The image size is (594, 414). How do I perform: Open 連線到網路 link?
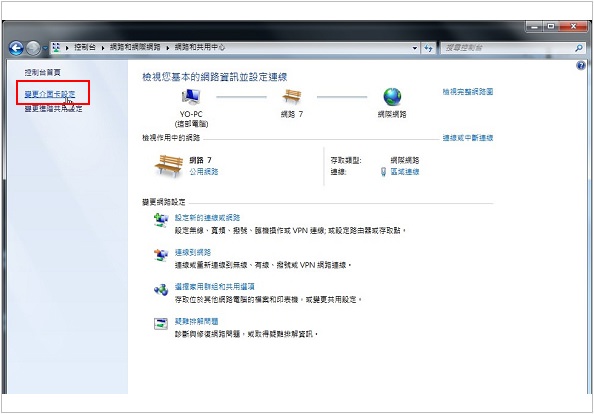(x=192, y=252)
